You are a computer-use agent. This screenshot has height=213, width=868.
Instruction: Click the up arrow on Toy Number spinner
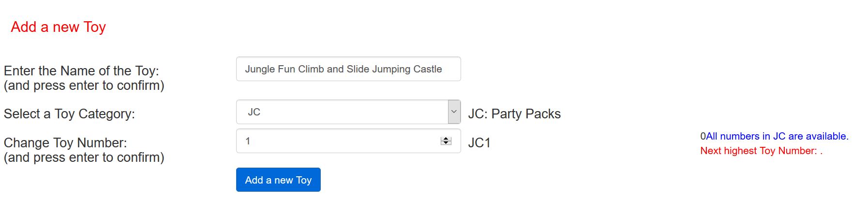coord(446,139)
